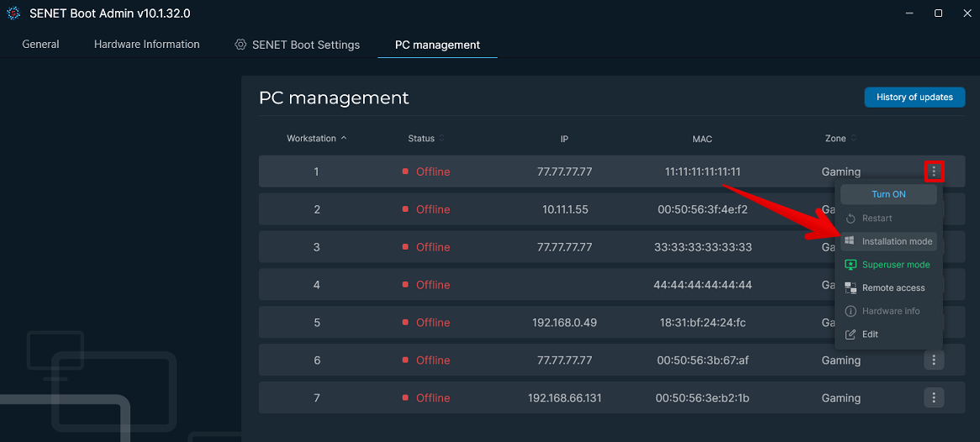Click the SENET logo in the title bar
Image resolution: width=980 pixels, height=442 pixels.
coord(13,13)
